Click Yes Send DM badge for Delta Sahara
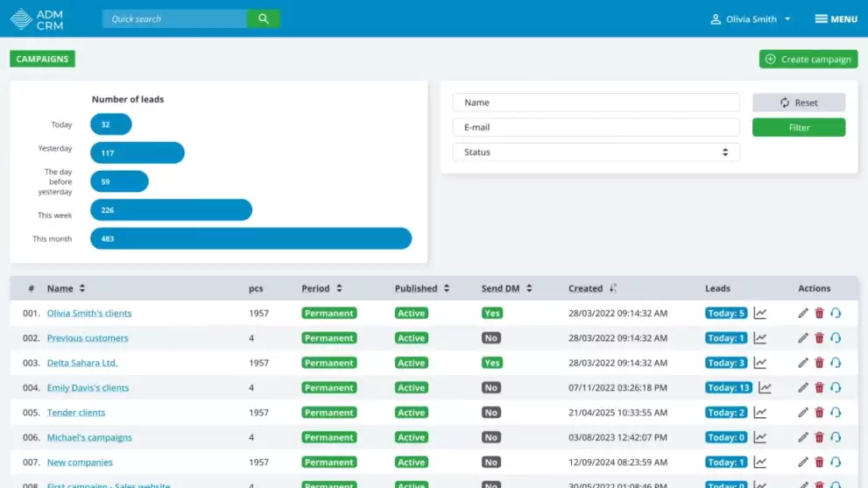The width and height of the screenshot is (868, 488). 491,363
